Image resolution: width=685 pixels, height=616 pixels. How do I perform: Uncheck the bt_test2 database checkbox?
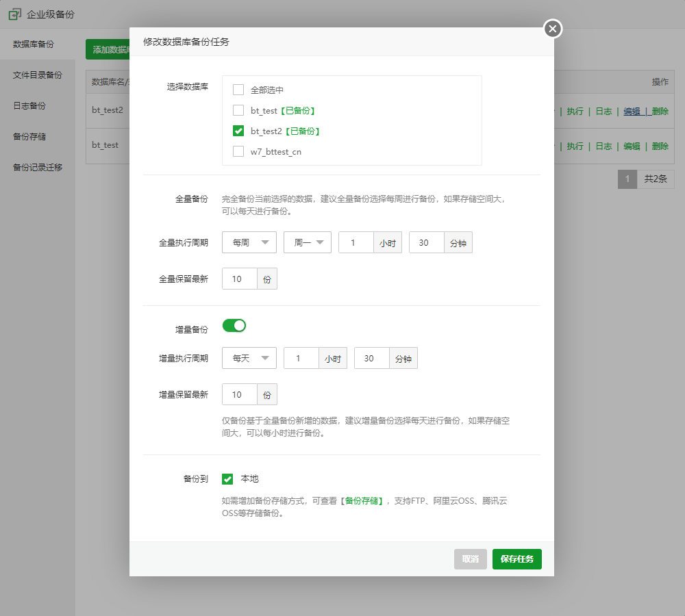coord(238,131)
